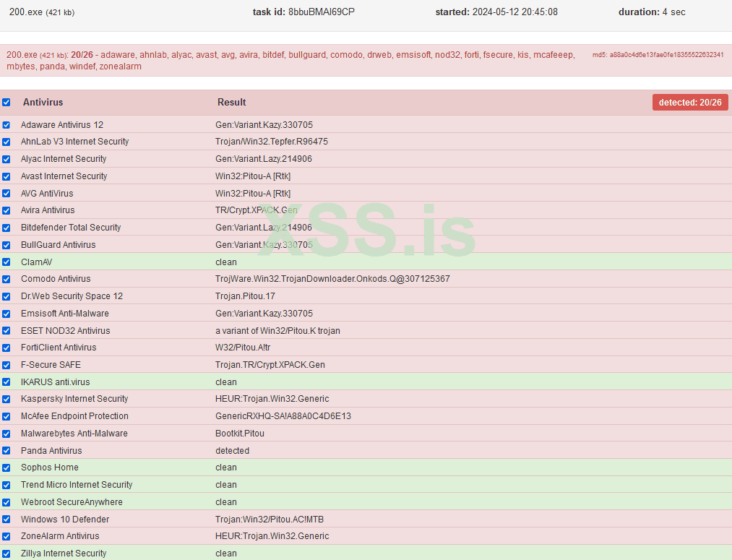
Task: Select the Trojan/Win32.Tepfer.R96475 result
Action: click(272, 142)
